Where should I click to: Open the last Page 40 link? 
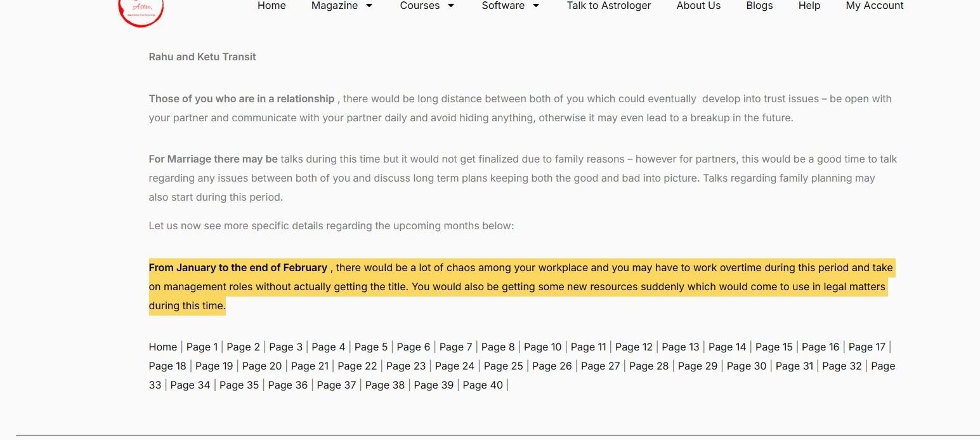click(x=483, y=385)
